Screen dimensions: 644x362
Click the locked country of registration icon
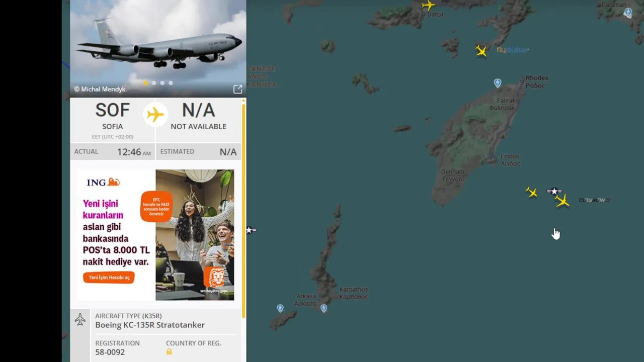tap(169, 351)
